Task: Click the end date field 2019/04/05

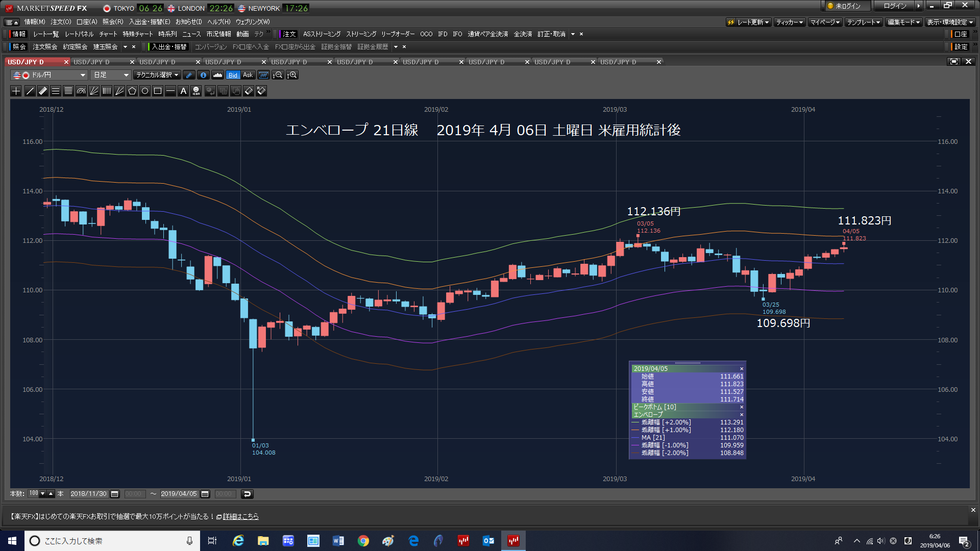Action: point(179,494)
